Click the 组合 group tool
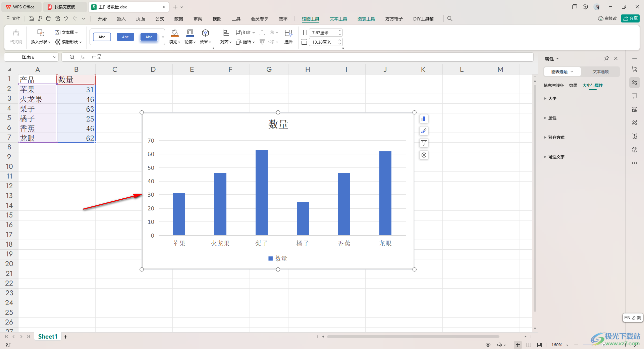This screenshot has height=349, width=644. point(245,33)
